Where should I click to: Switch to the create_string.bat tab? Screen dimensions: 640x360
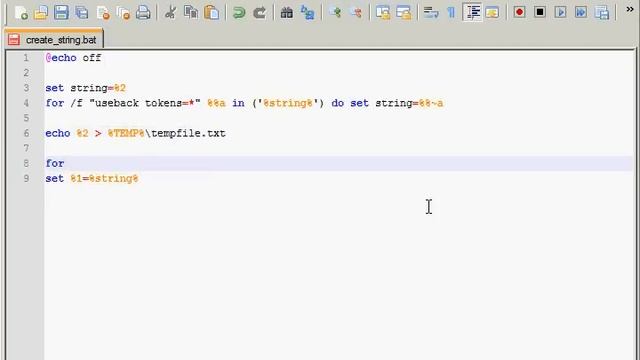point(54,40)
